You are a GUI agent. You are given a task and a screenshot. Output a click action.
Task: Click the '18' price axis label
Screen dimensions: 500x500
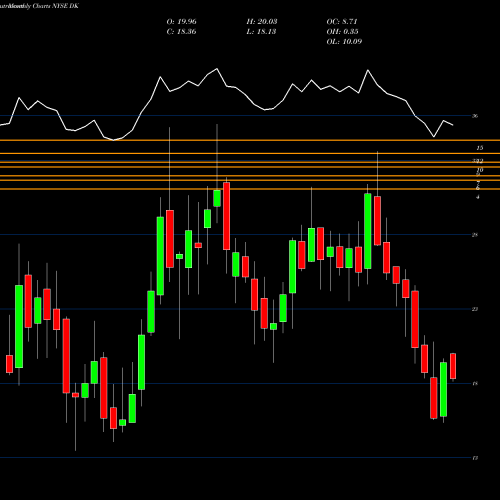click(475, 384)
